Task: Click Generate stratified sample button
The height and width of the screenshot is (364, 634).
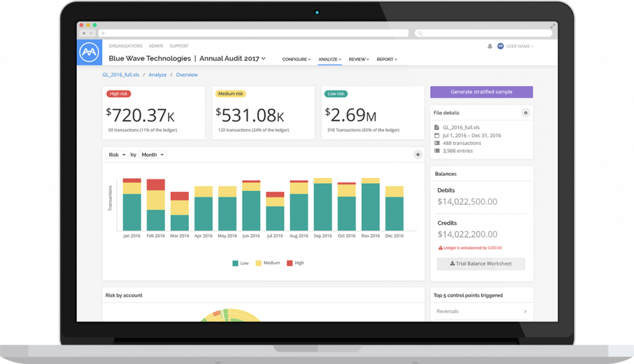Action: [481, 92]
